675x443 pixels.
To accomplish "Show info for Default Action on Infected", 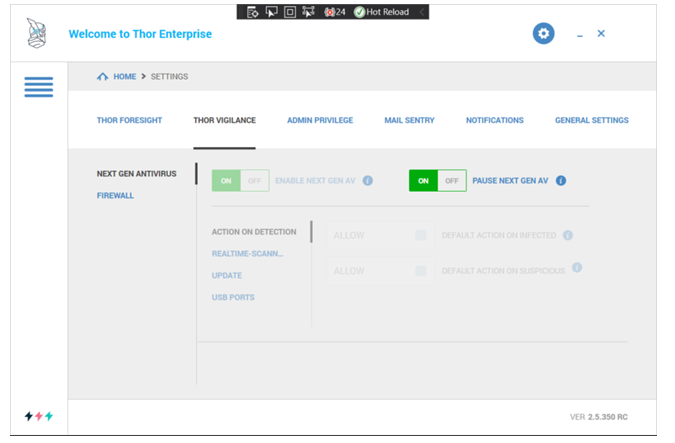I will coord(568,235).
